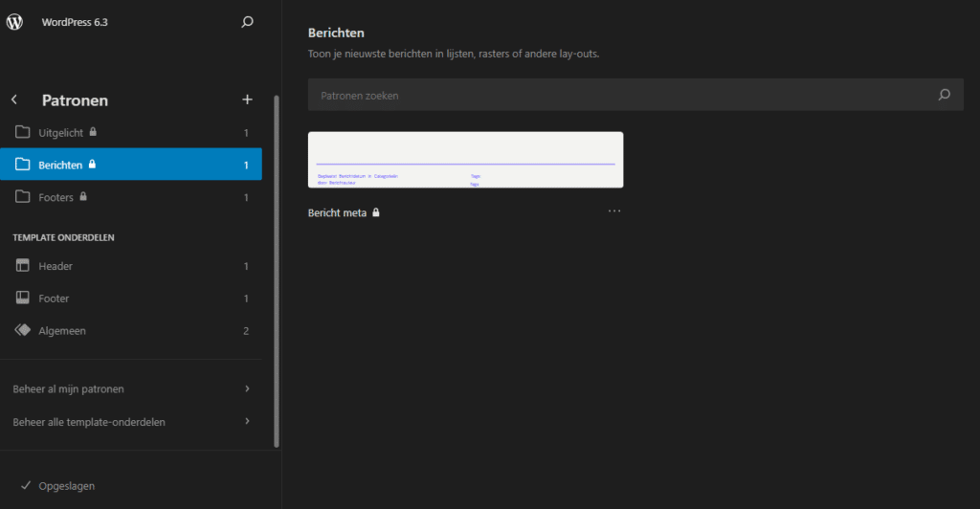Click the sidebar vertical scrollbar
Screen dimensions: 980x509
pyautogui.click(x=277, y=271)
